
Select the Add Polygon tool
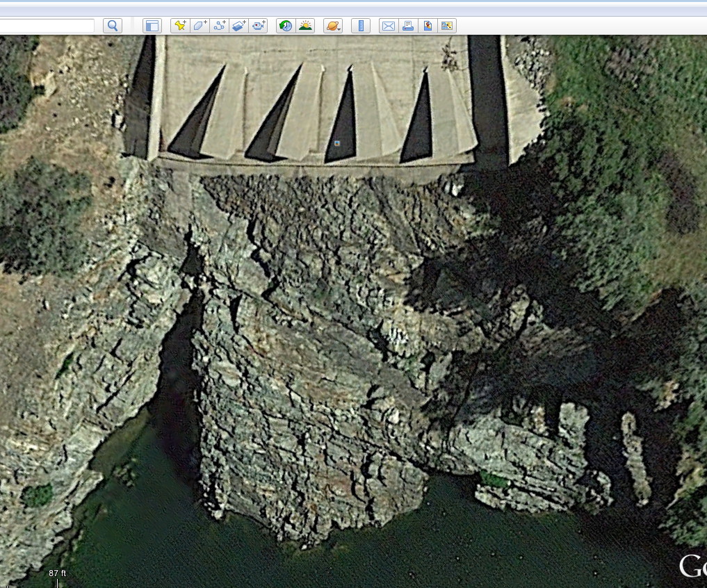[x=200, y=26]
